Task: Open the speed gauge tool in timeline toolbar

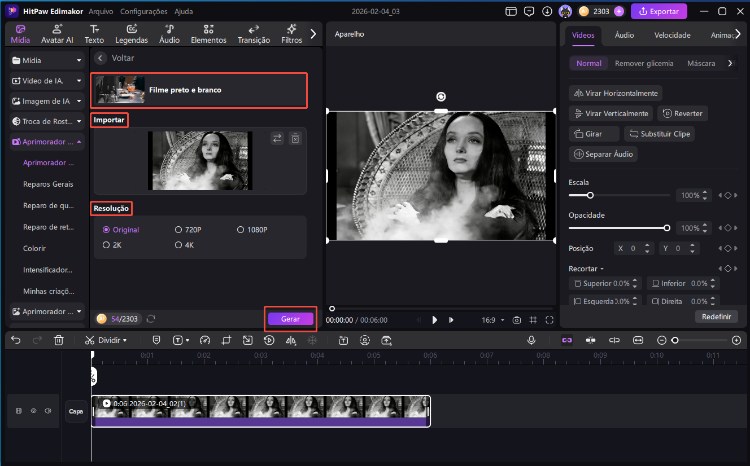Action: pos(205,340)
